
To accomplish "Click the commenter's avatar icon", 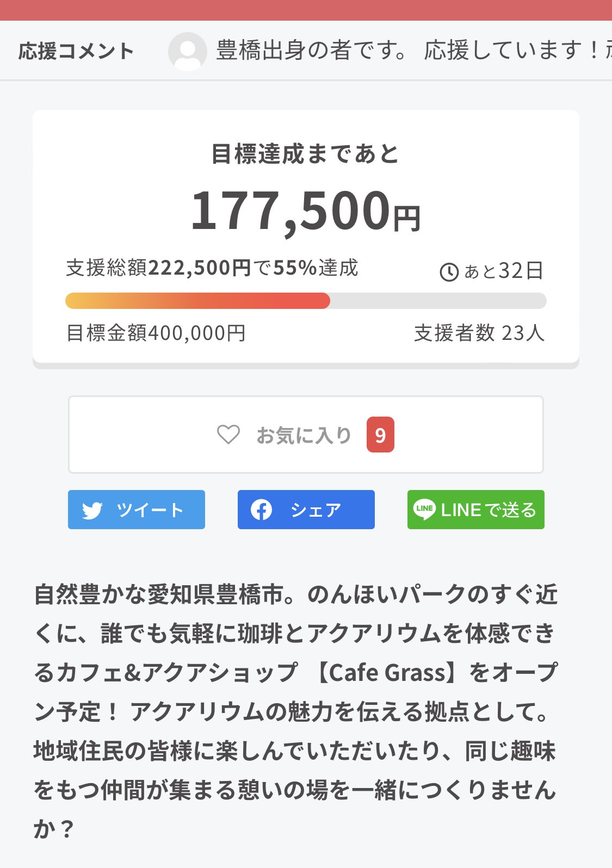I will point(187,52).
